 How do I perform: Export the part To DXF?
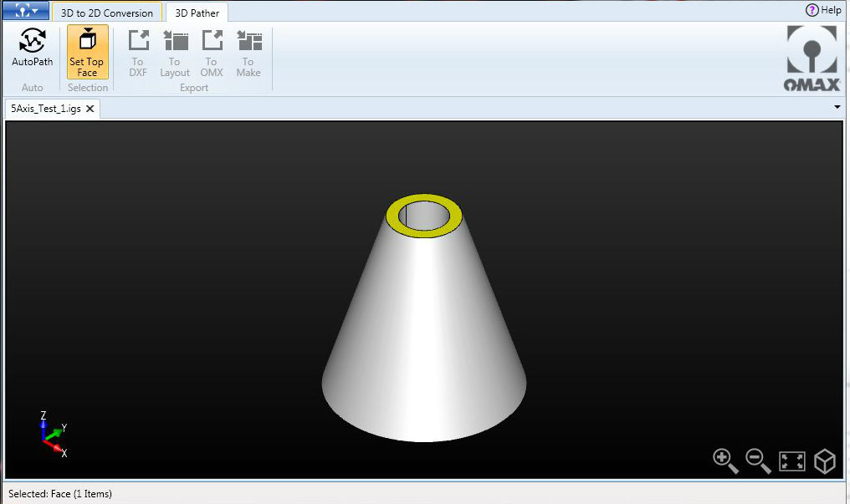point(138,53)
